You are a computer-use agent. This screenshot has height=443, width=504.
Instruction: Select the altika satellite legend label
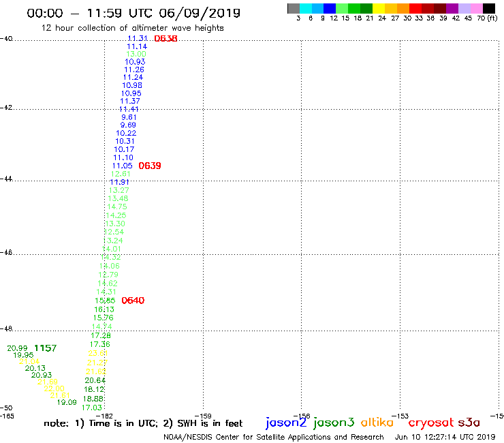[377, 422]
